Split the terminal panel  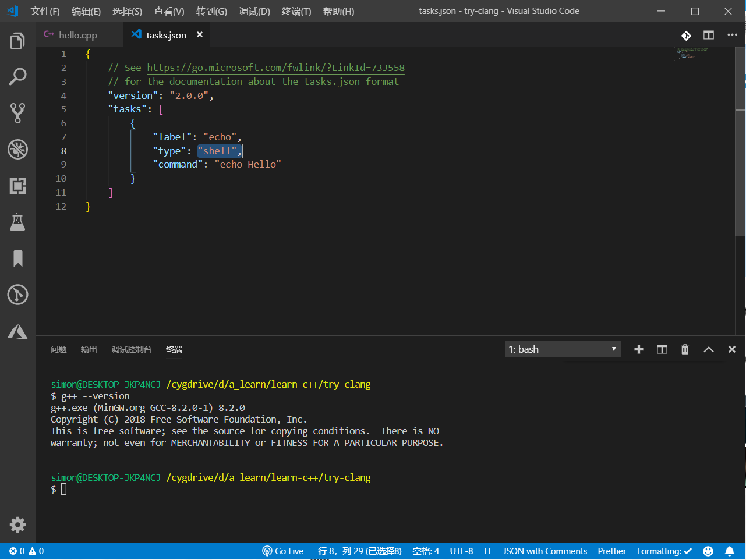click(x=662, y=349)
